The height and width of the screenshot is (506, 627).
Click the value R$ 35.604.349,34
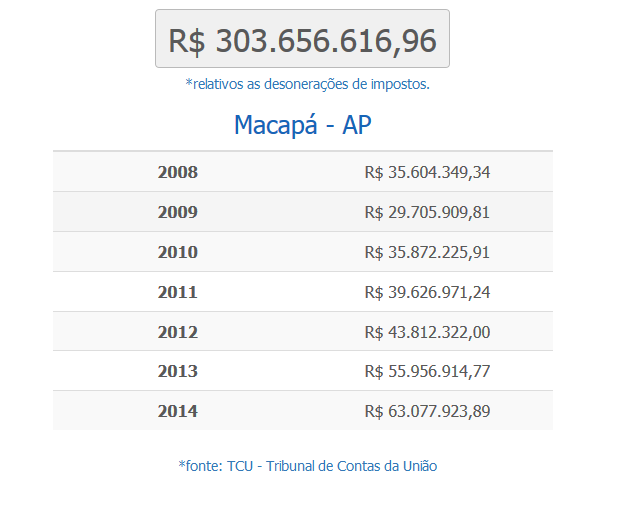pos(427,172)
